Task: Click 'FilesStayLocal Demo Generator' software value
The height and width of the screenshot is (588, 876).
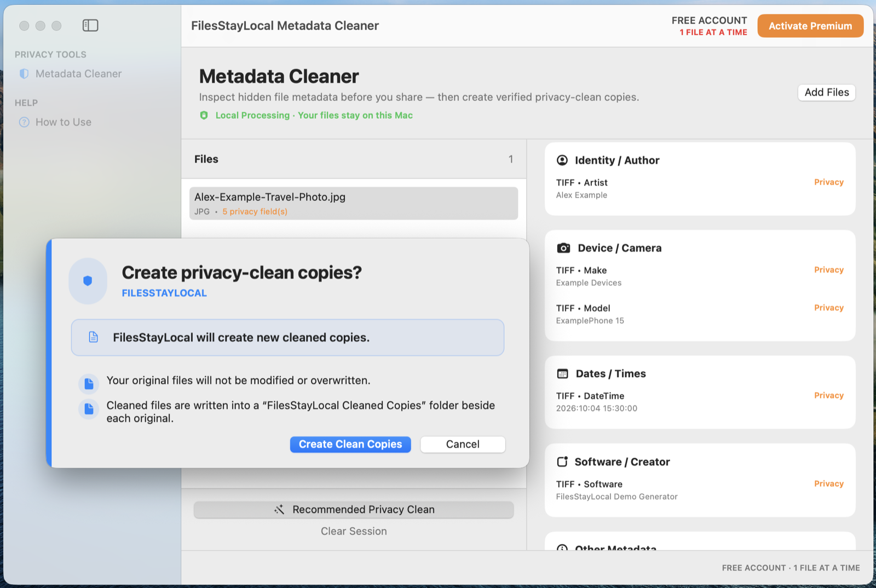Action: 617,497
